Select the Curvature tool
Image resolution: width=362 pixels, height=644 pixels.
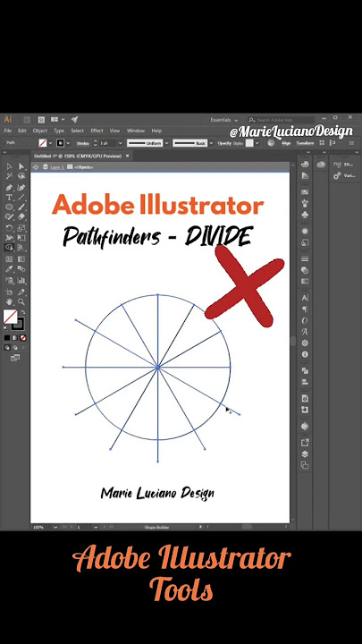[21, 187]
